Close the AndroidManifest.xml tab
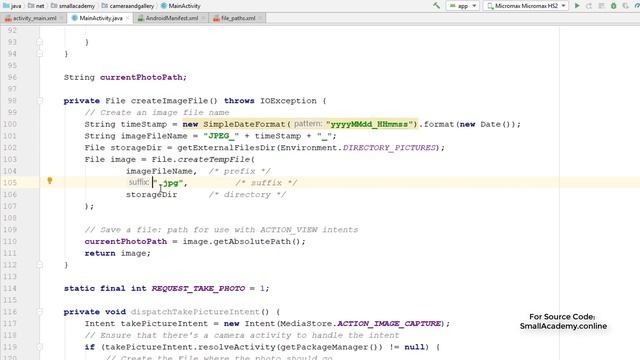640x360 pixels. (203, 18)
